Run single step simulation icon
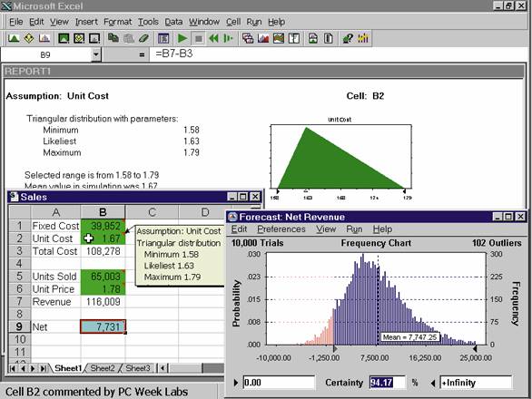This screenshot has width=532, height=399. tap(229, 38)
